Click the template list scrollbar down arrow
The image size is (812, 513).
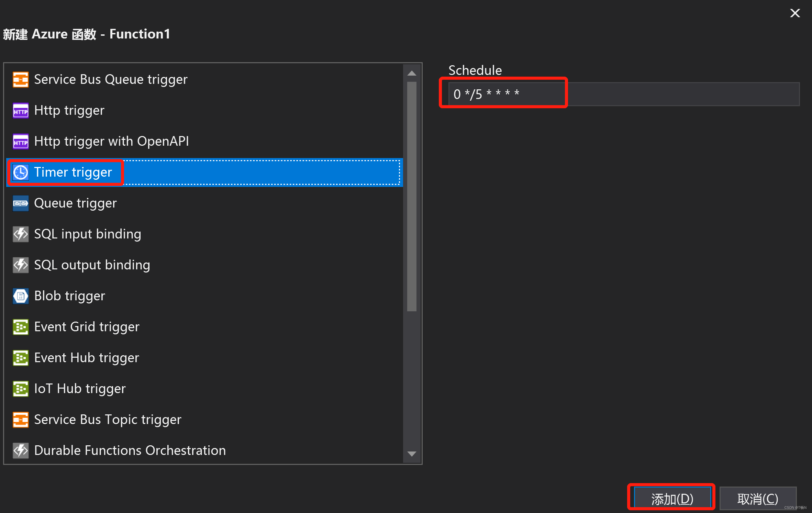coord(412,454)
